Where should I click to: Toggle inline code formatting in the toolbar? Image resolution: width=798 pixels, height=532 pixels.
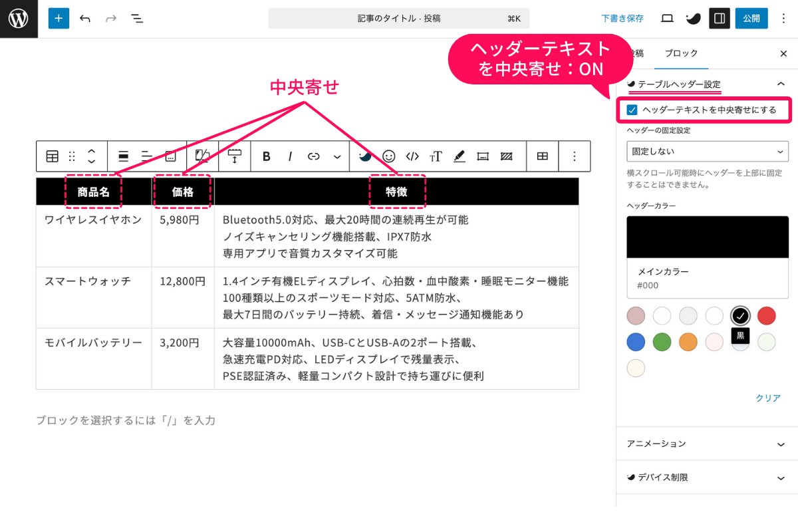[412, 156]
